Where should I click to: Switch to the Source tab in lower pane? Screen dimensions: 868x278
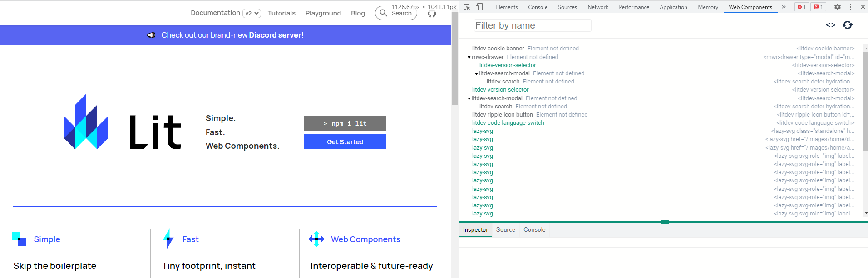tap(506, 230)
